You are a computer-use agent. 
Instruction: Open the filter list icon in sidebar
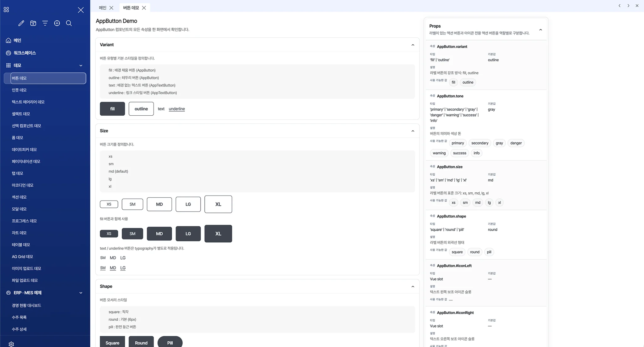(x=45, y=23)
